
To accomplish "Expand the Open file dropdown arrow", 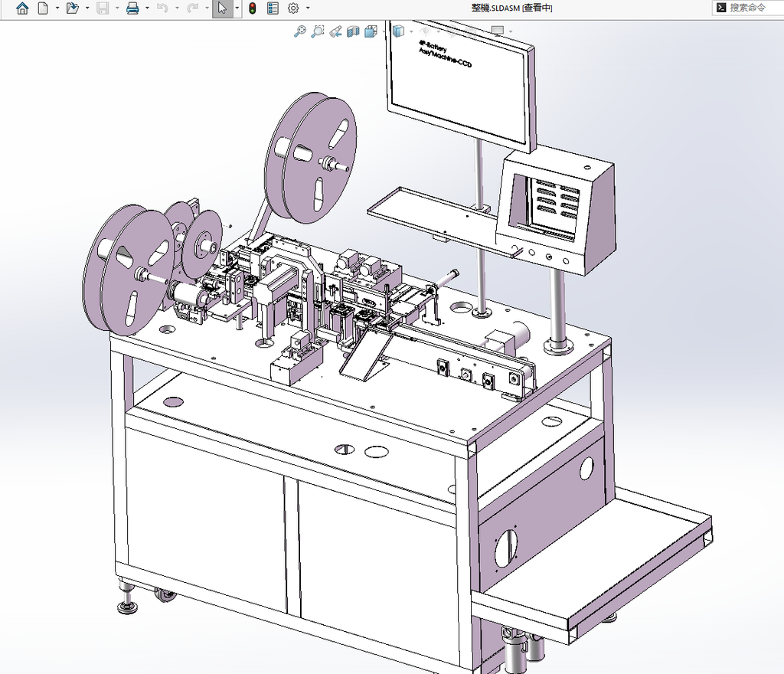I will (87, 8).
